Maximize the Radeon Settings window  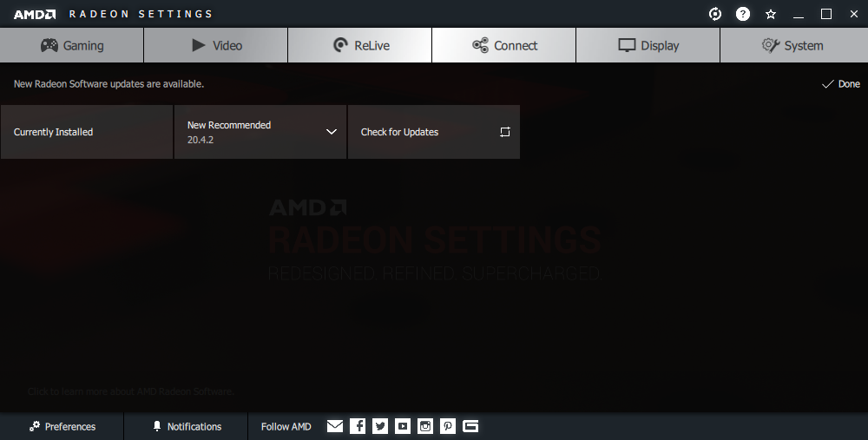[x=826, y=14]
